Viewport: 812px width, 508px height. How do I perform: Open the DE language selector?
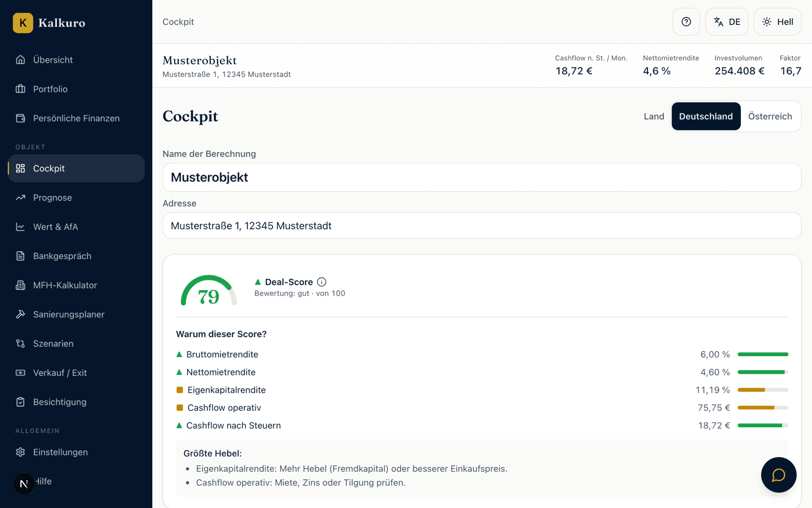pyautogui.click(x=727, y=22)
